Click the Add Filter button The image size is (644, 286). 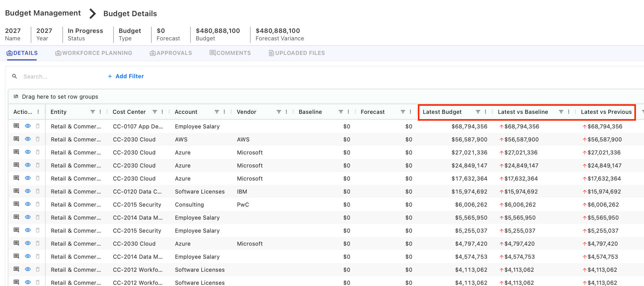tap(126, 76)
